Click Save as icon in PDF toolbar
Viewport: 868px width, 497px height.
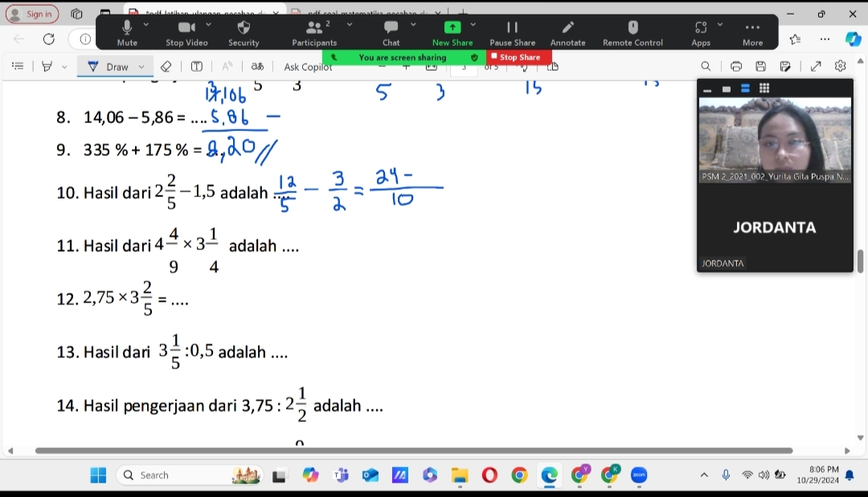(x=785, y=67)
